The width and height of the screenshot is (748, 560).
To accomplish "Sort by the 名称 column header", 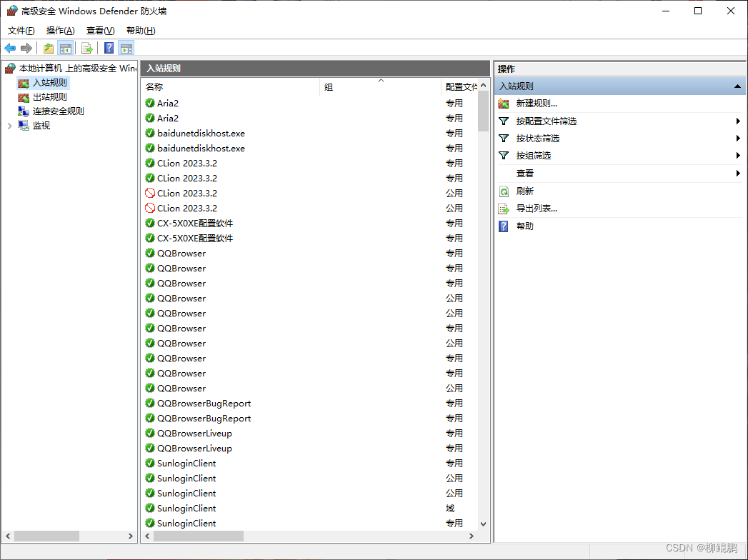I will pos(231,87).
